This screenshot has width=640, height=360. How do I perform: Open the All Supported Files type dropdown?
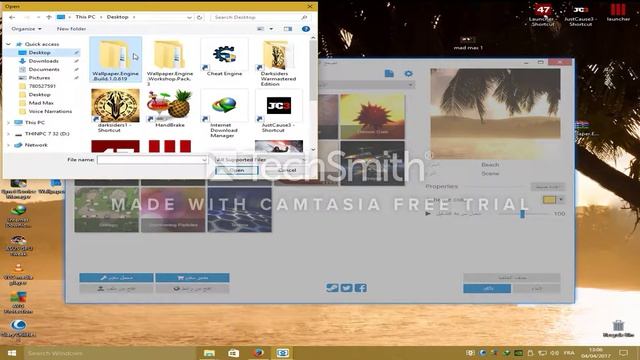click(304, 160)
